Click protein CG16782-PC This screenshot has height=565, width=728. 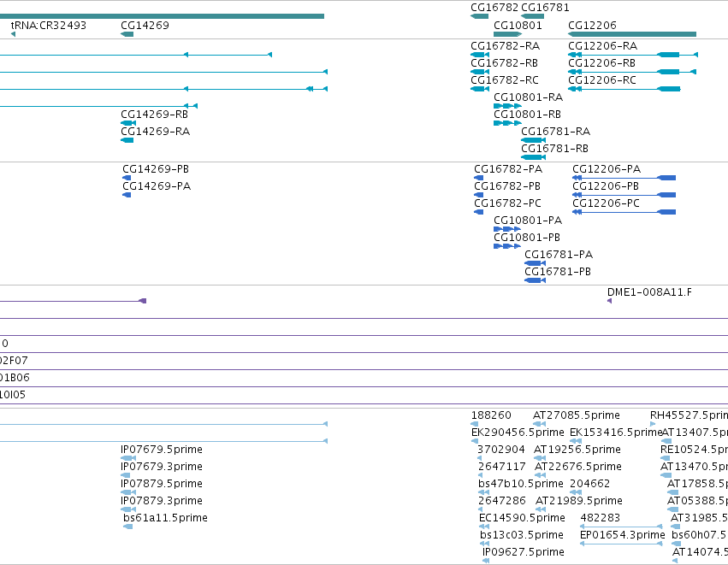(508, 203)
